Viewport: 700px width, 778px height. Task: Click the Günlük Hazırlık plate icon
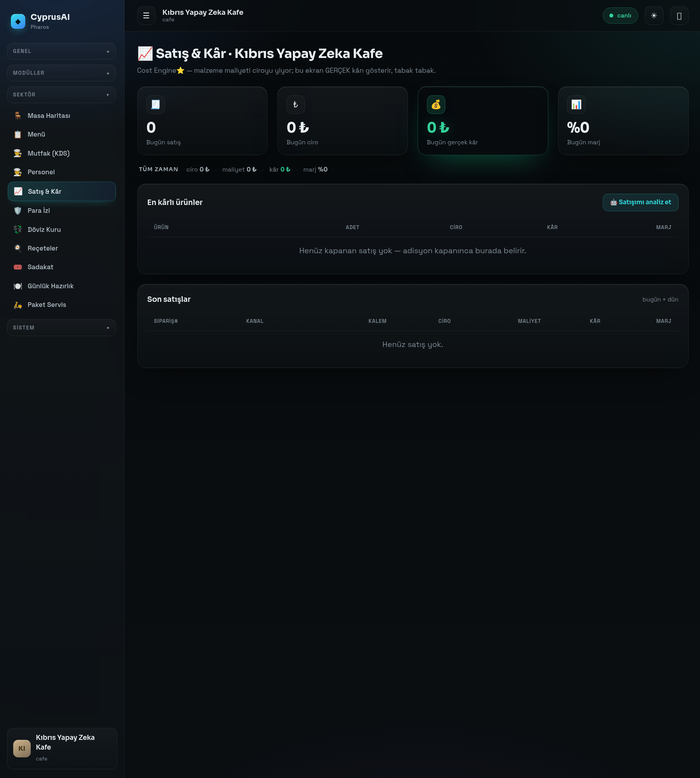(18, 286)
